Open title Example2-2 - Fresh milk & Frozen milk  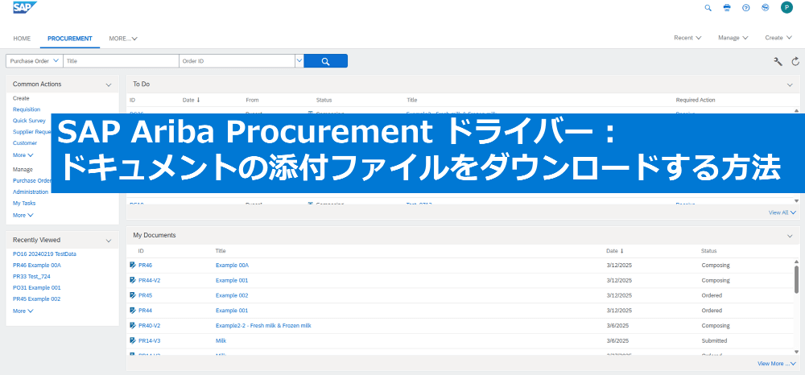263,326
